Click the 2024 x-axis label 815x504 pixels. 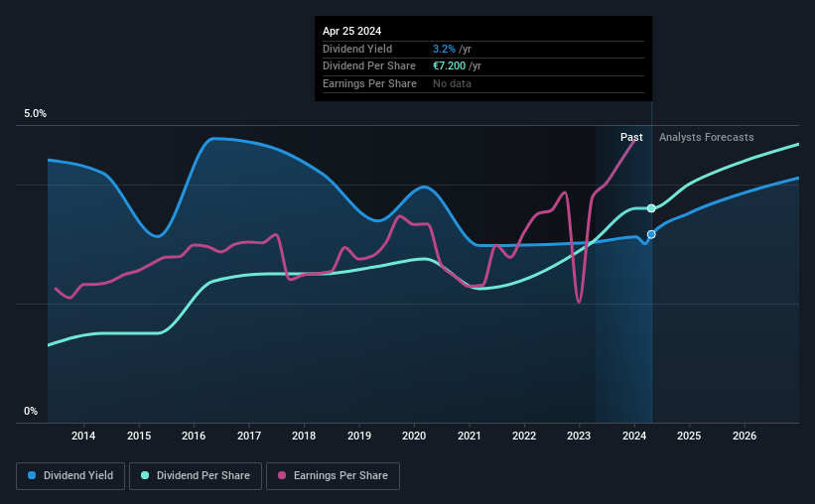(x=634, y=436)
